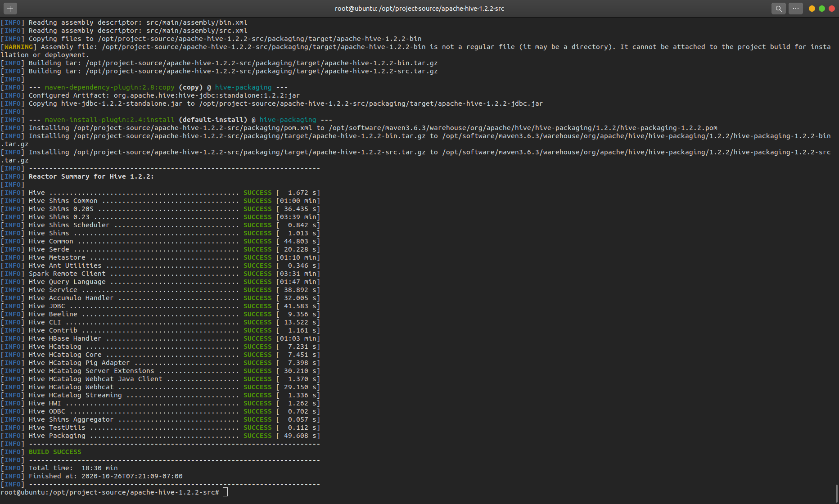Click the 'Hive HCatalog Streaming' summary row

click(161, 395)
